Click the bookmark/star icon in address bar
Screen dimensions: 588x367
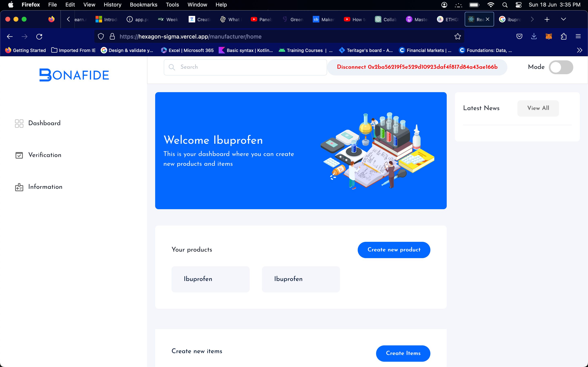(458, 36)
